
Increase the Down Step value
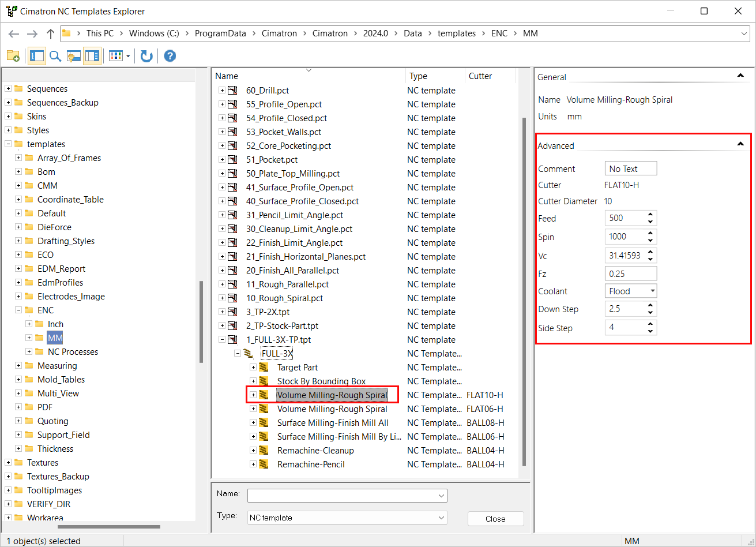tap(650, 306)
